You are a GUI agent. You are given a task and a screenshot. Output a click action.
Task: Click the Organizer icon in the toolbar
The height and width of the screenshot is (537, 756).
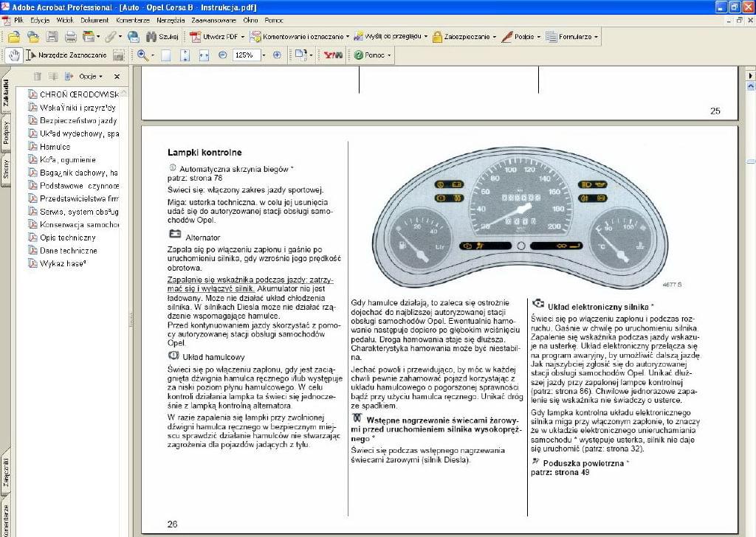(89, 37)
